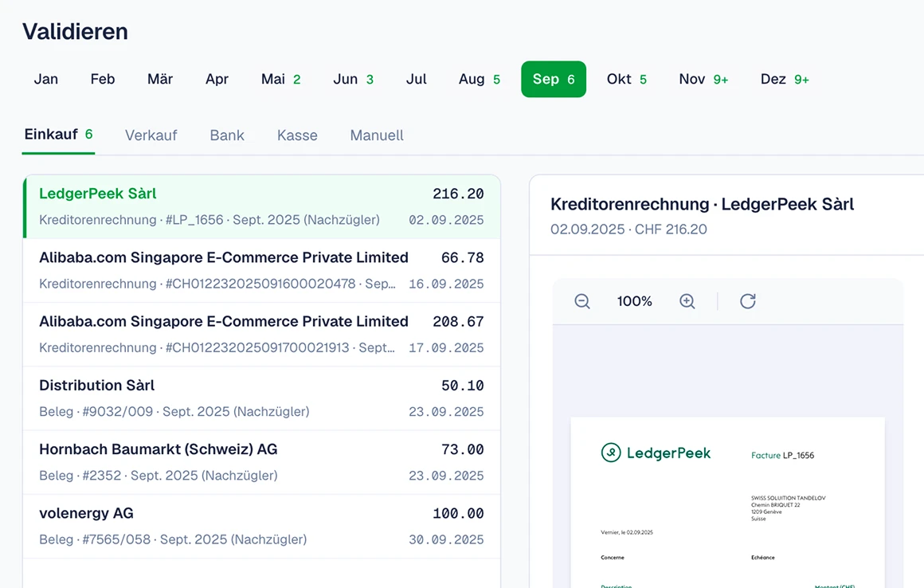Open Hornbach Baumarkt (Schweiz) AG receipt
Screen dimensions: 924x588
261,462
